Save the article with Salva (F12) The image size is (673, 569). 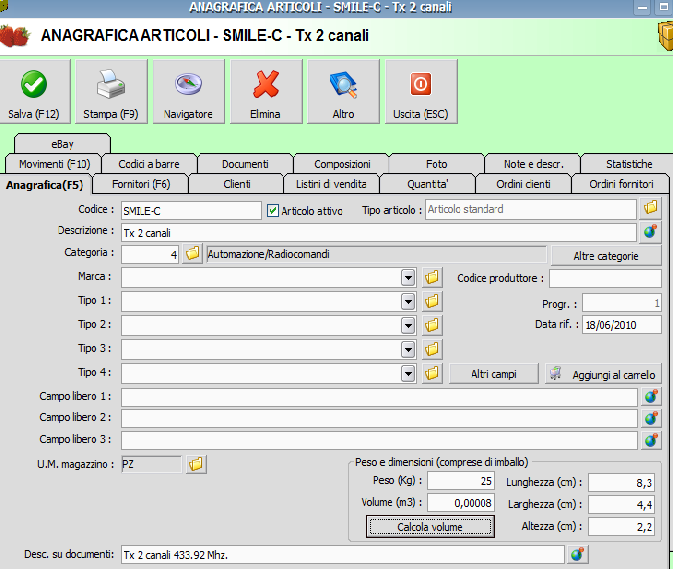tap(34, 91)
